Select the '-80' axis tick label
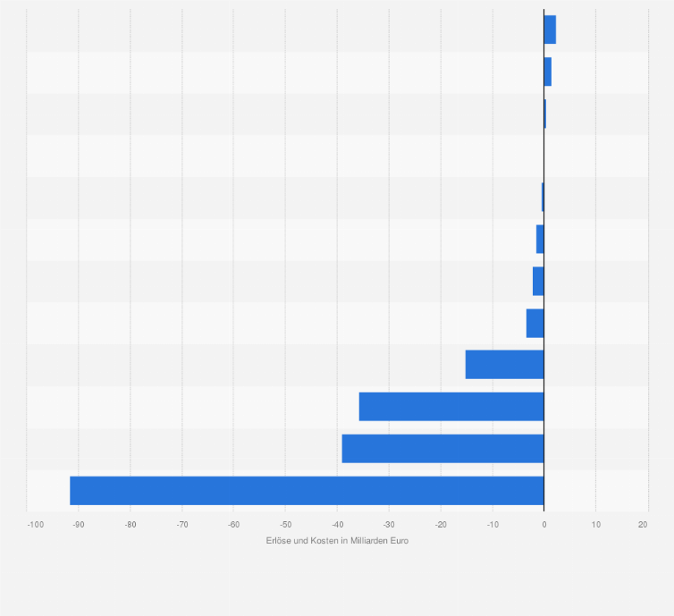Viewport: 674px width, 616px height. coord(131,525)
